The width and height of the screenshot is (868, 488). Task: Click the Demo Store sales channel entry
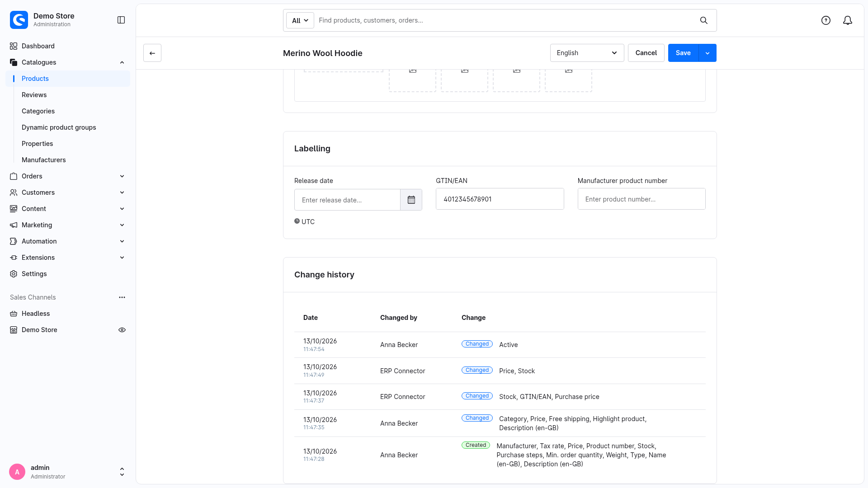coord(39,330)
